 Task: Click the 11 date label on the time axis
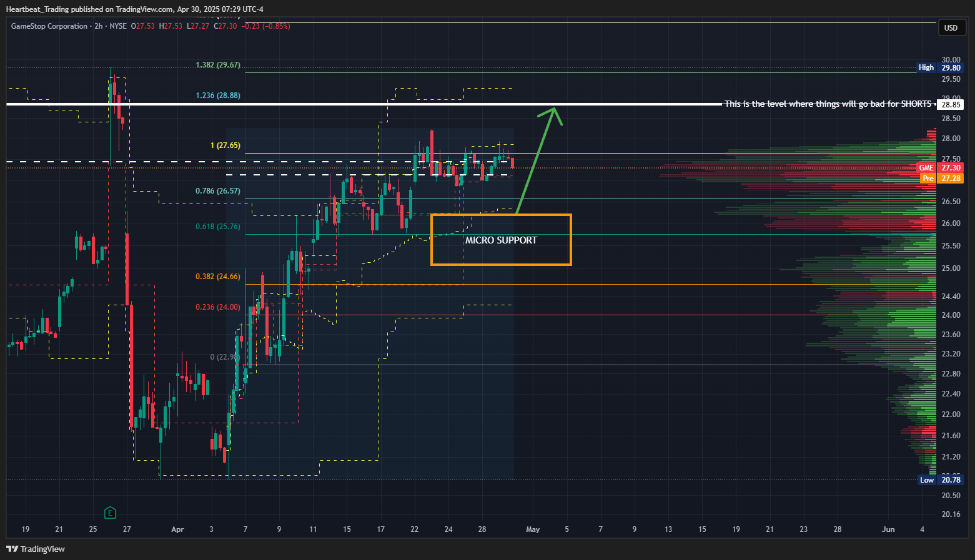tap(313, 529)
